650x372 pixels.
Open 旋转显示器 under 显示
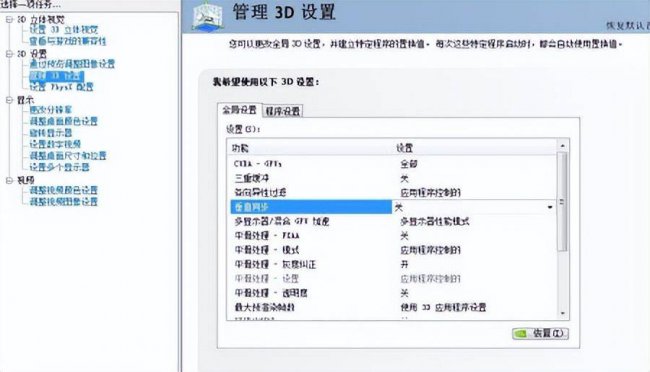[x=51, y=133]
